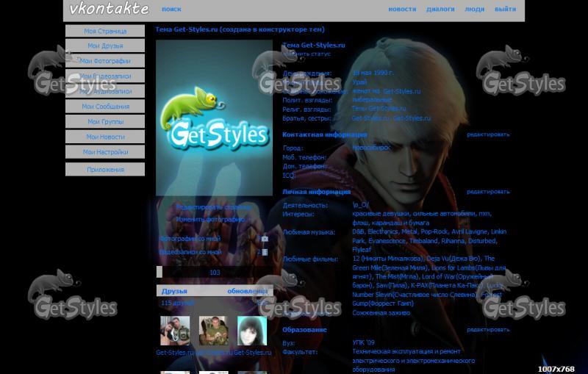
Task: Open Мои Сообщения from the left menu
Action: coord(105,107)
